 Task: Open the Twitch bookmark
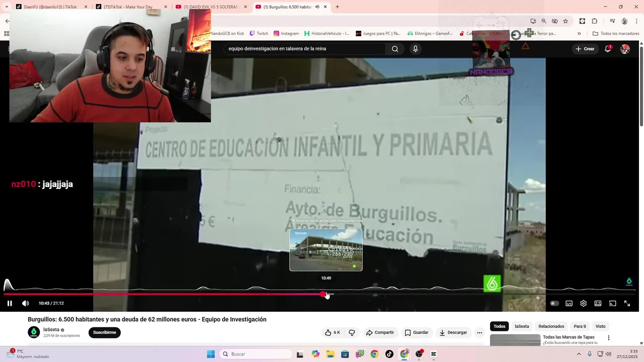[x=259, y=34]
